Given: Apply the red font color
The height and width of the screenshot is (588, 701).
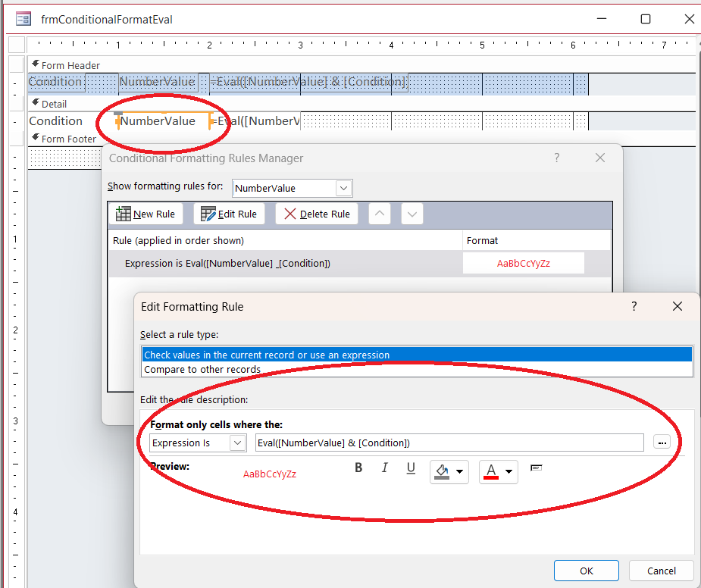Looking at the screenshot, I should (x=491, y=472).
